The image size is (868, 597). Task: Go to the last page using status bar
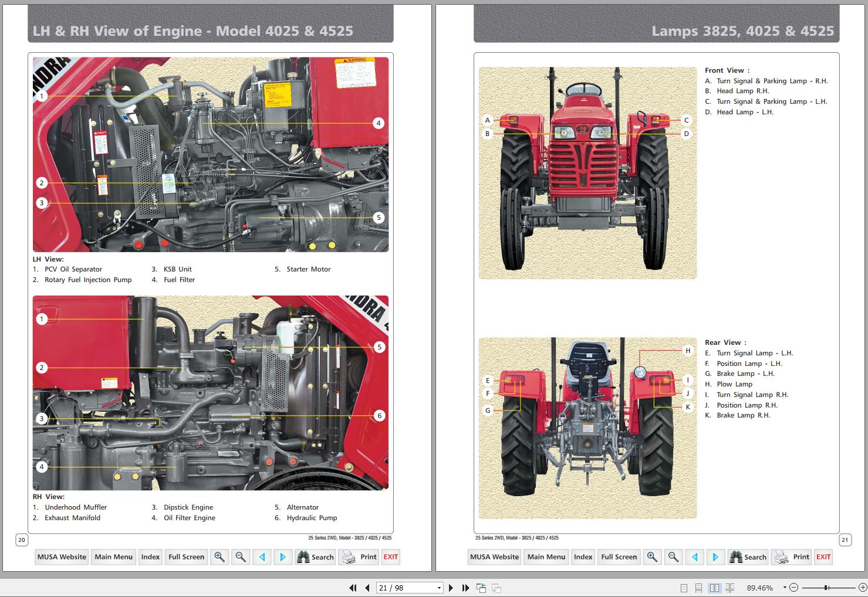click(465, 588)
